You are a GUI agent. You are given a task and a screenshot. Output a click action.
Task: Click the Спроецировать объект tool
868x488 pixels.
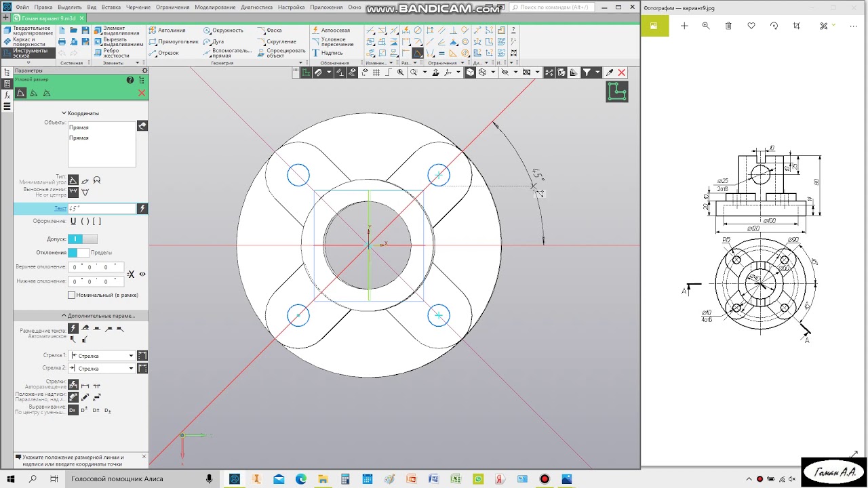[281, 53]
